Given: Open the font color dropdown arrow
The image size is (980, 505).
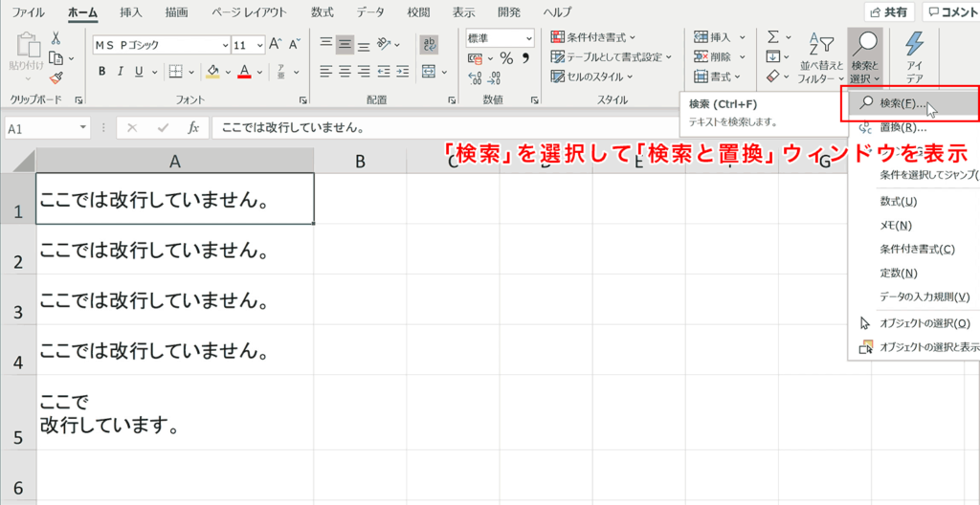Looking at the screenshot, I should tap(258, 72).
